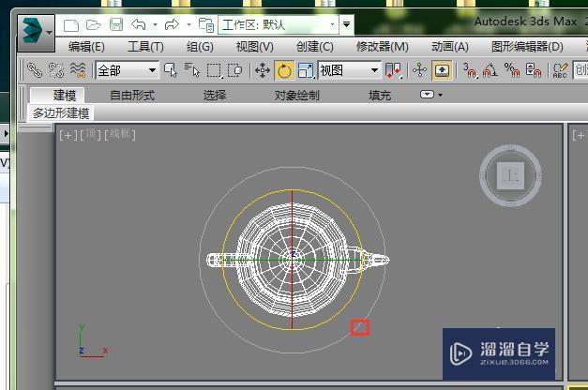Click the 上 face of the ViewCube
This screenshot has height=390, width=588.
point(510,175)
